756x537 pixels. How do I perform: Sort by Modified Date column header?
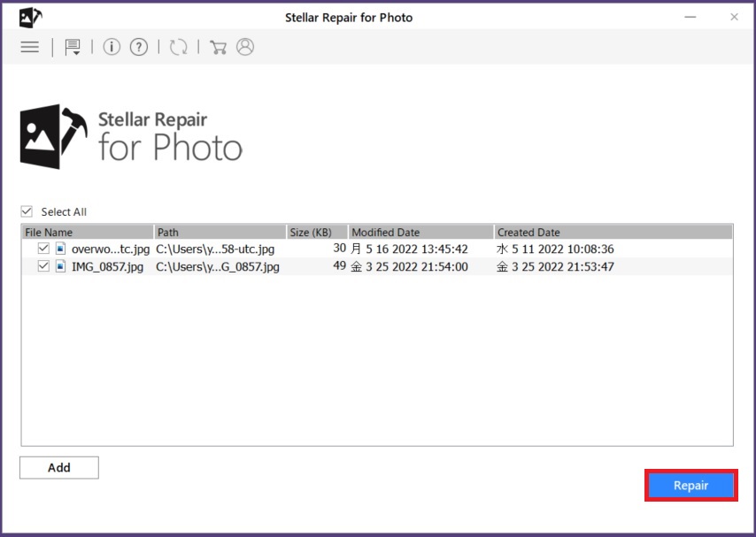pos(420,232)
